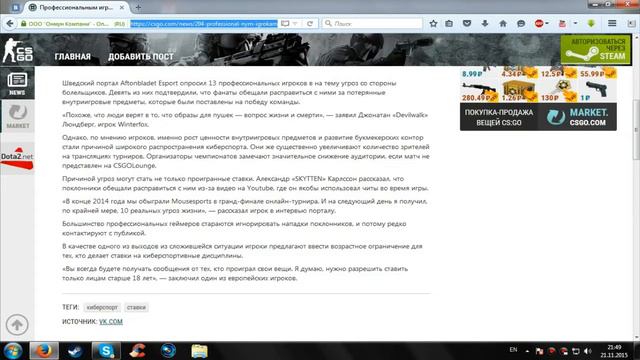Close the Профессиональным игр... tab

(x=122, y=7)
